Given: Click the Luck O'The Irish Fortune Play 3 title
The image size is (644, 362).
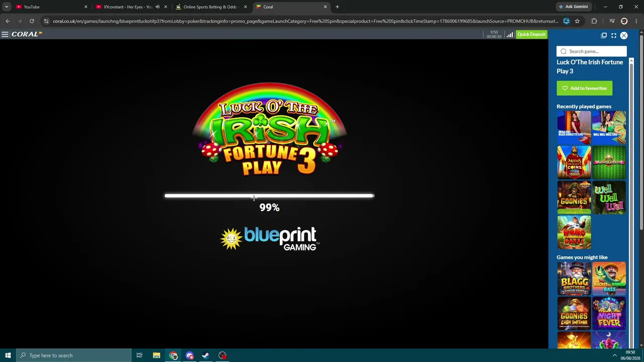Looking at the screenshot, I should click(x=590, y=67).
